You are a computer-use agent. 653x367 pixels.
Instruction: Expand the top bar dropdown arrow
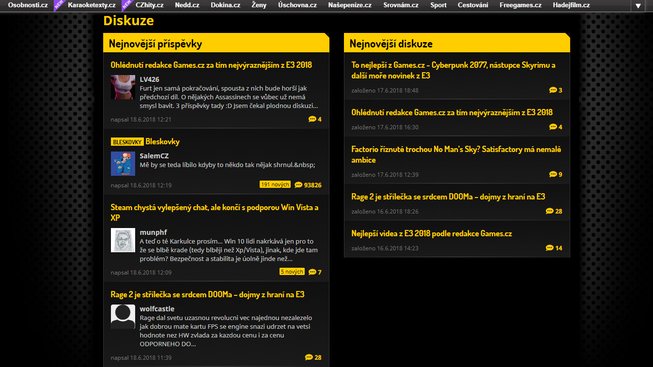coord(638,6)
